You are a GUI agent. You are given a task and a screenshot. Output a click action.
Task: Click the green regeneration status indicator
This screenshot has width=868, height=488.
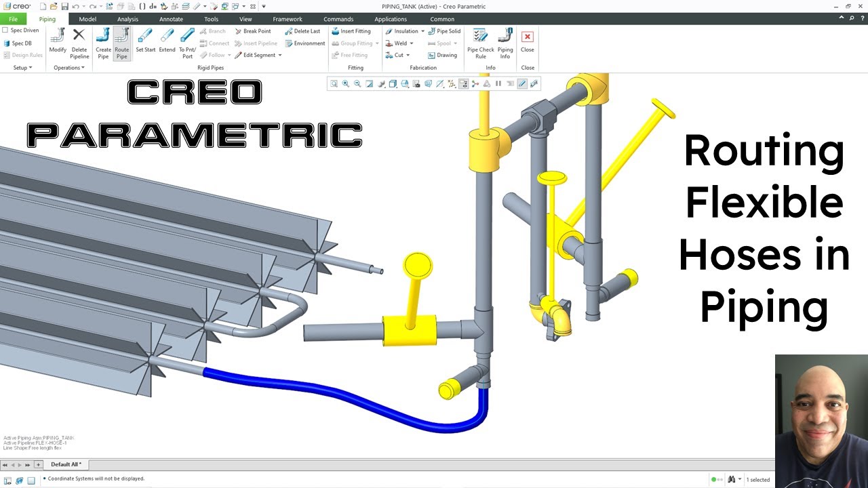(x=713, y=480)
